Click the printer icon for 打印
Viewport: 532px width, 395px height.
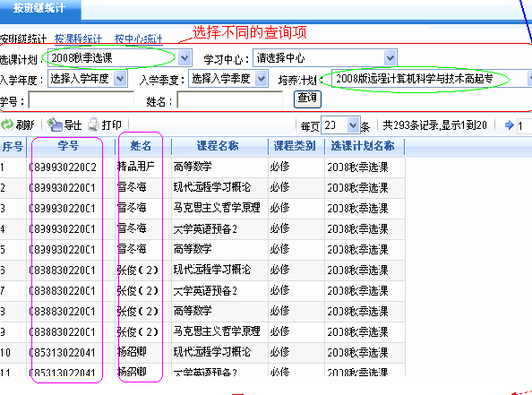point(93,125)
